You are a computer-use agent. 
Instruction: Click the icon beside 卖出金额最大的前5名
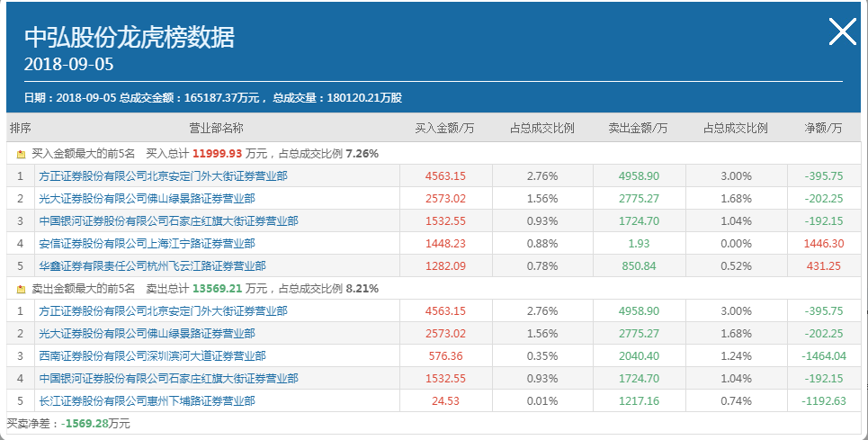coord(21,289)
